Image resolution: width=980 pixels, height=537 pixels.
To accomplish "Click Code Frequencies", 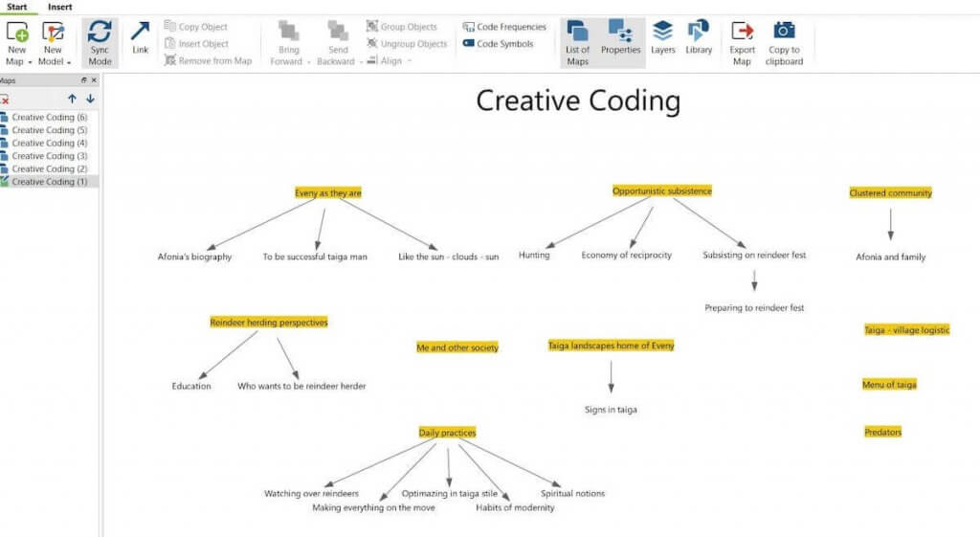I will [x=503, y=26].
